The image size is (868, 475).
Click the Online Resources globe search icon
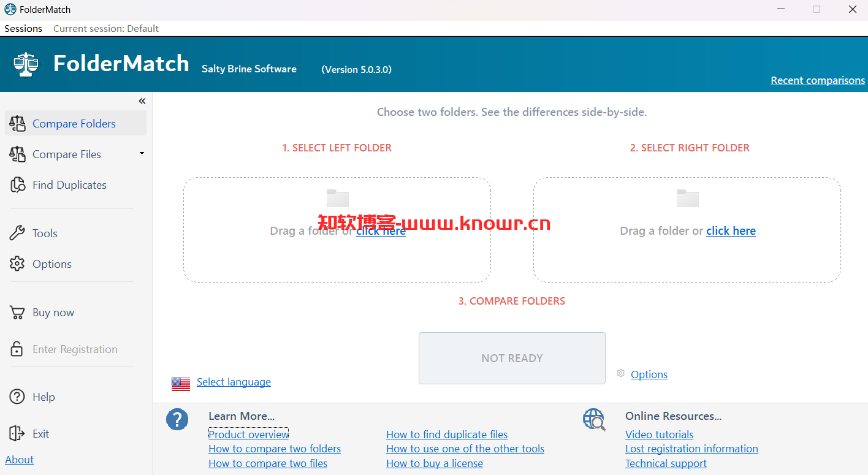coord(594,419)
